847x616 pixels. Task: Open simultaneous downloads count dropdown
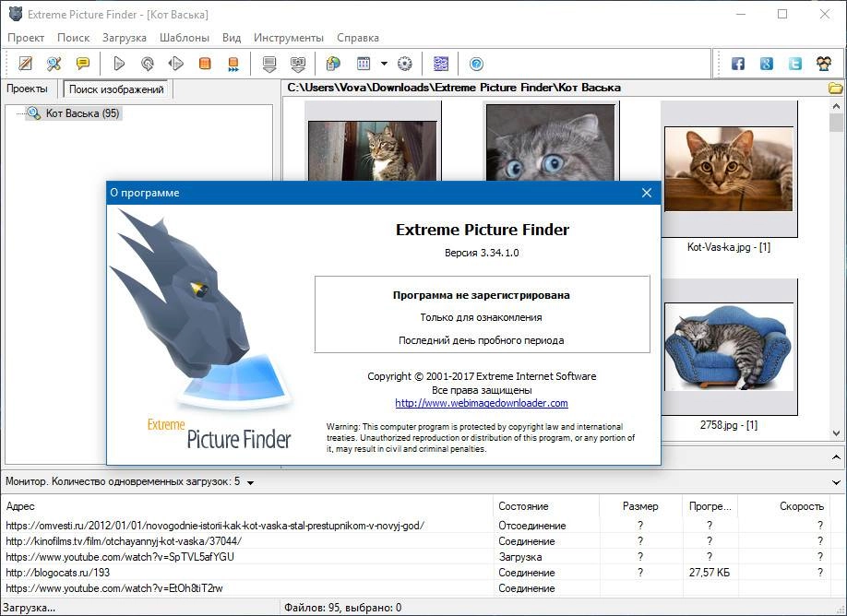pyautogui.click(x=250, y=482)
